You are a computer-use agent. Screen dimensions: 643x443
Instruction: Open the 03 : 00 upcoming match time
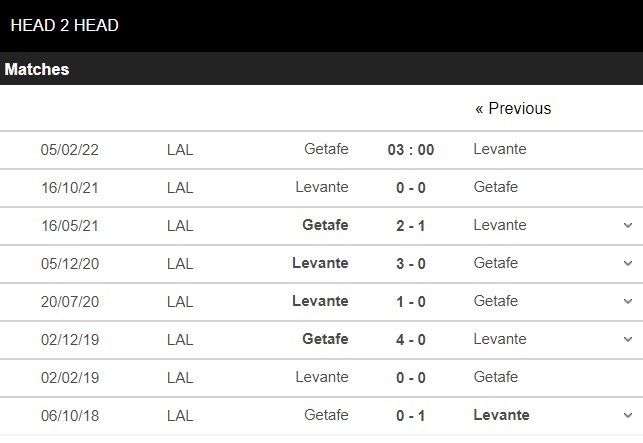click(410, 150)
